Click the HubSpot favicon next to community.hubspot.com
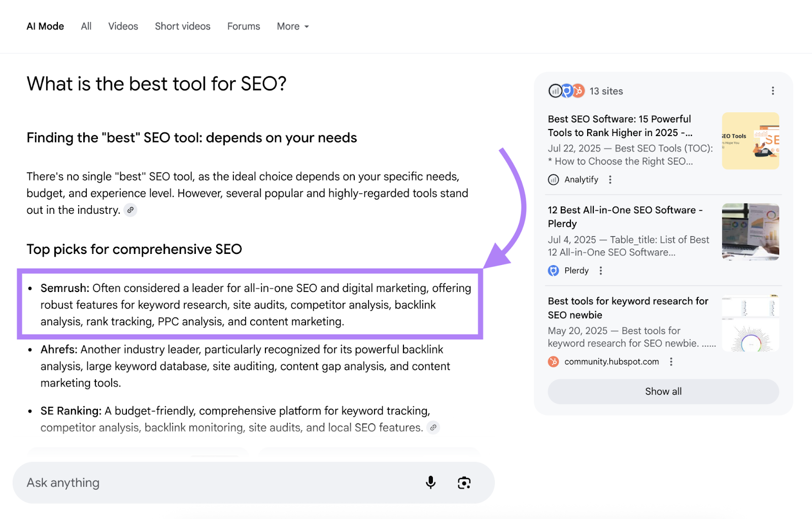Viewport: 812px width, 519px height. coord(553,362)
